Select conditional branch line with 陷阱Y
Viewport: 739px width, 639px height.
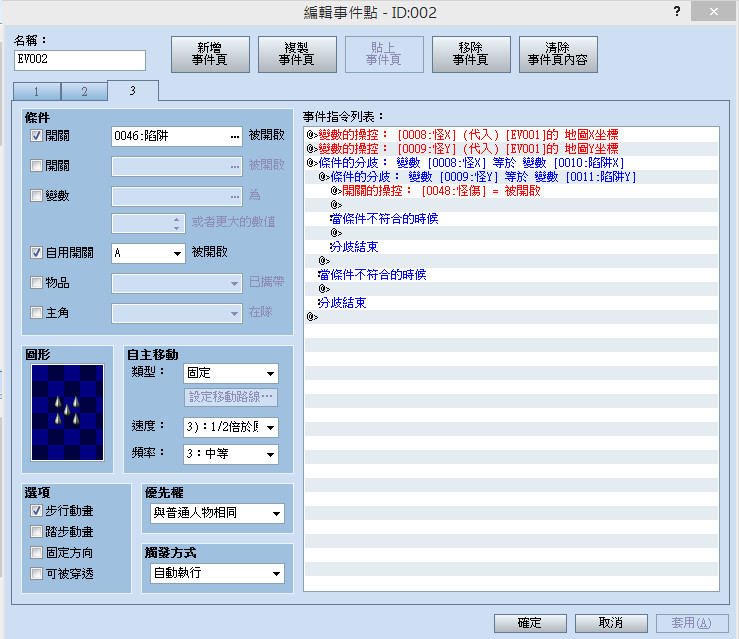[x=511, y=177]
